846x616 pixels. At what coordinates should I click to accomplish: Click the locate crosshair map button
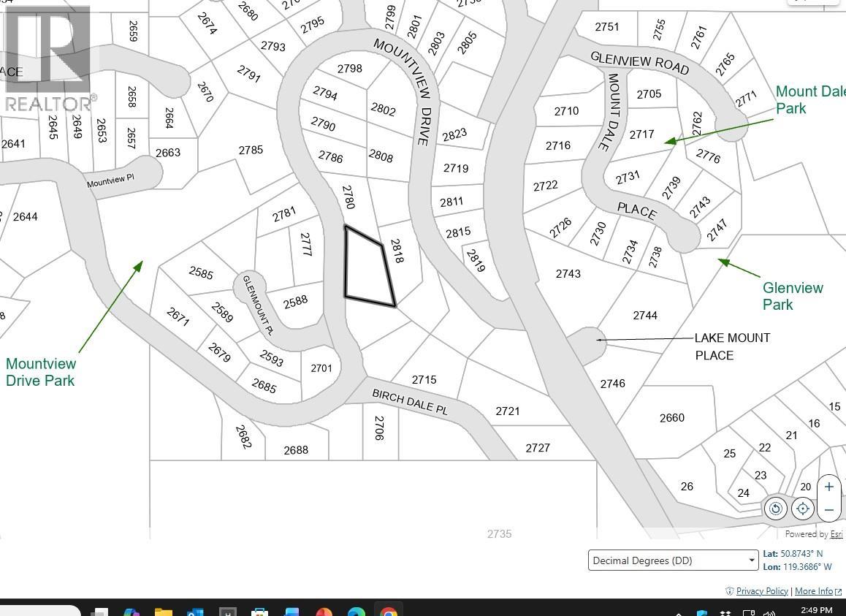[x=802, y=509]
